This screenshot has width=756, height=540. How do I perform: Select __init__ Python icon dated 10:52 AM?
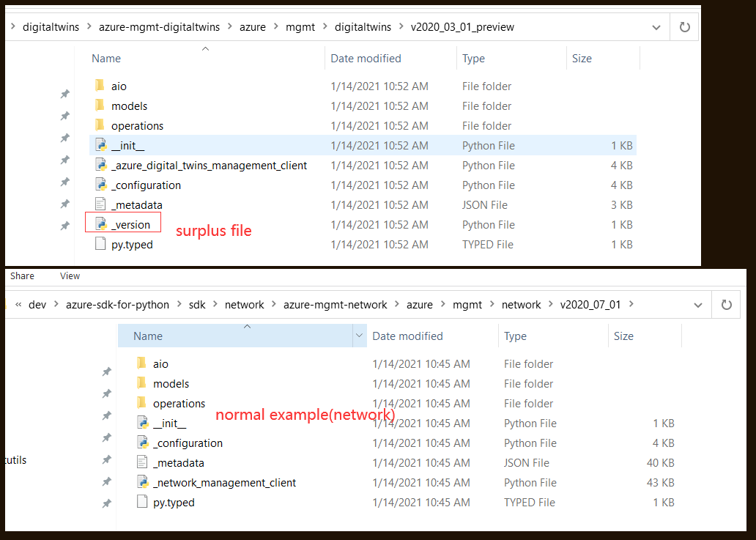[101, 145]
